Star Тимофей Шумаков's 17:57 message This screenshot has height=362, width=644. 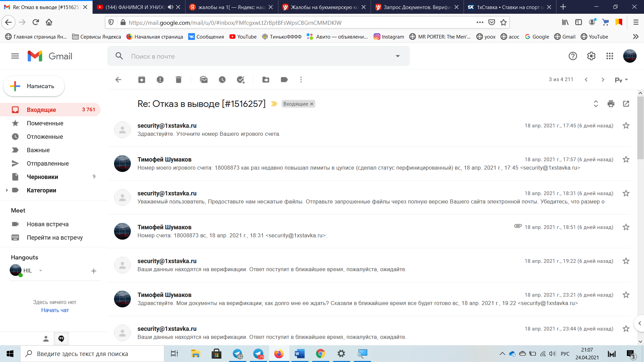(626, 160)
